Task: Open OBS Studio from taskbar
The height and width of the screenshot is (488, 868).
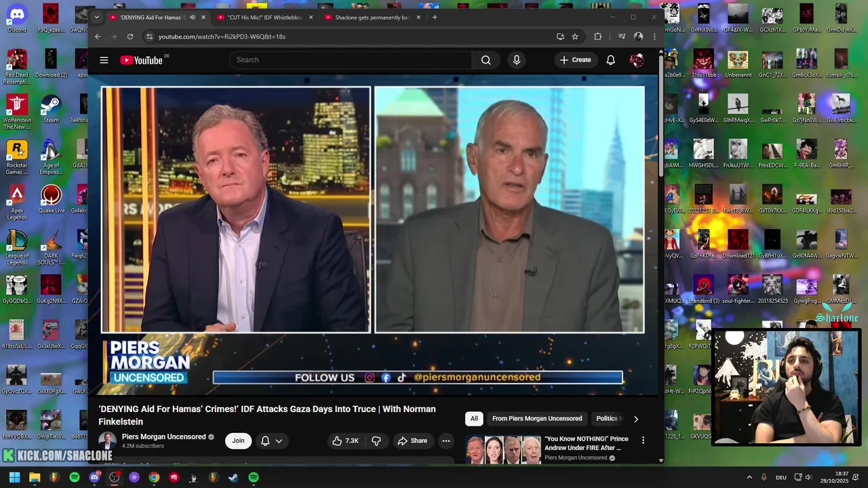Action: pyautogui.click(x=114, y=477)
